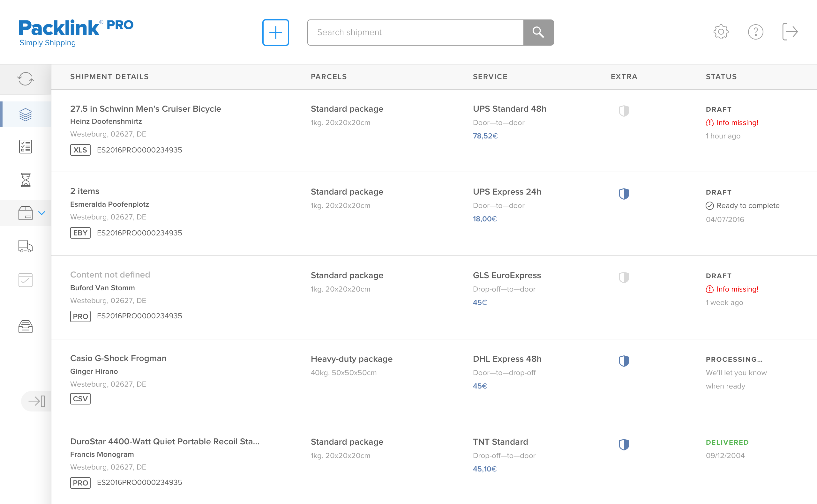Select the hourglass pending sidebar icon
The width and height of the screenshot is (817, 504).
pos(25,180)
